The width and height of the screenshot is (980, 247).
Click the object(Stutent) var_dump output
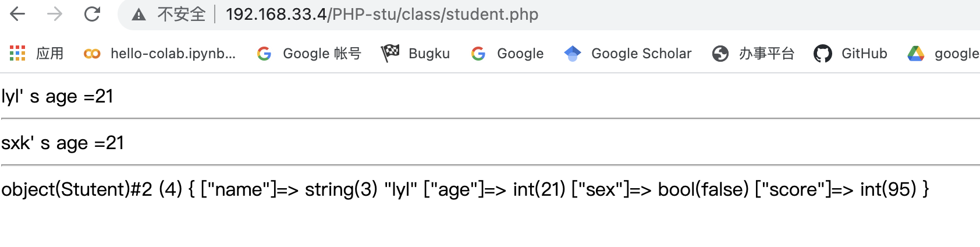coord(464,189)
